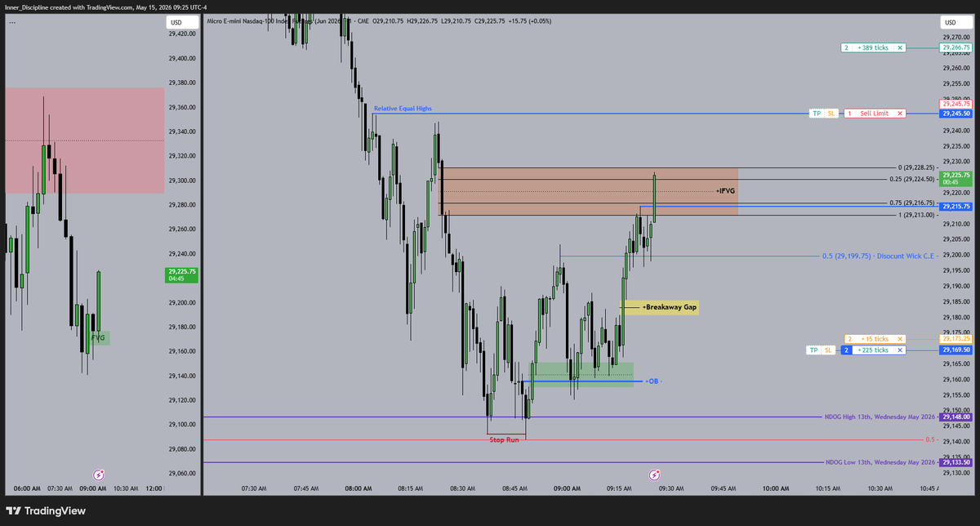Select the Stop Run label

coord(504,439)
